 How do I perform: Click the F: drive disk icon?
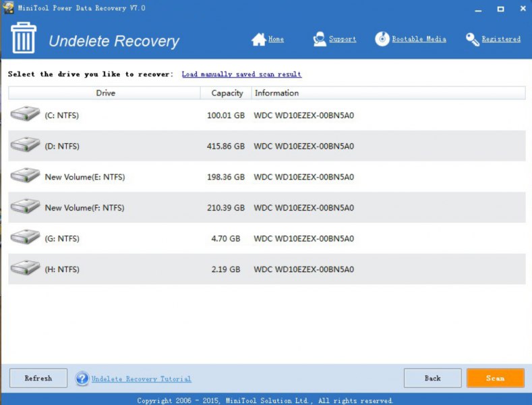(25, 206)
